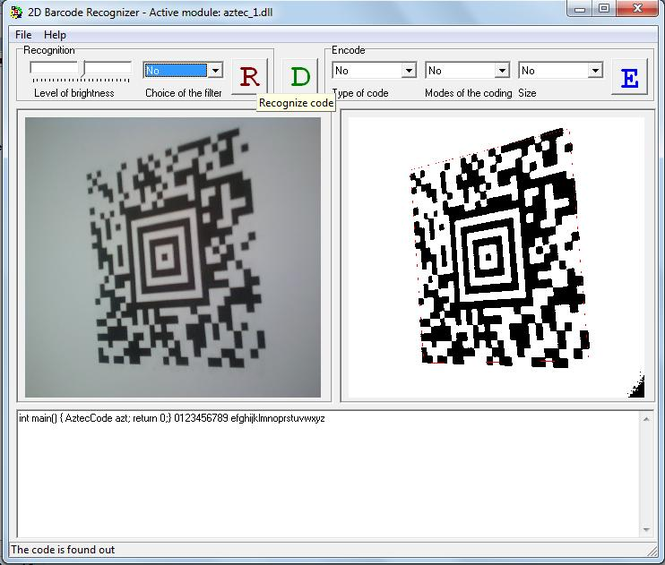Screen dimensions: 665x565
Task: Open the File menu
Action: (23, 35)
